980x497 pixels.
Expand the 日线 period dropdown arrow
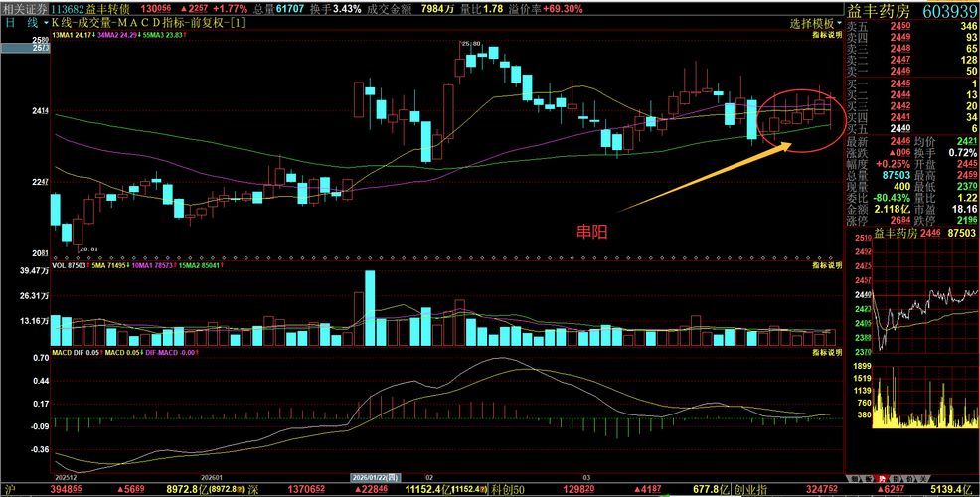[47, 23]
